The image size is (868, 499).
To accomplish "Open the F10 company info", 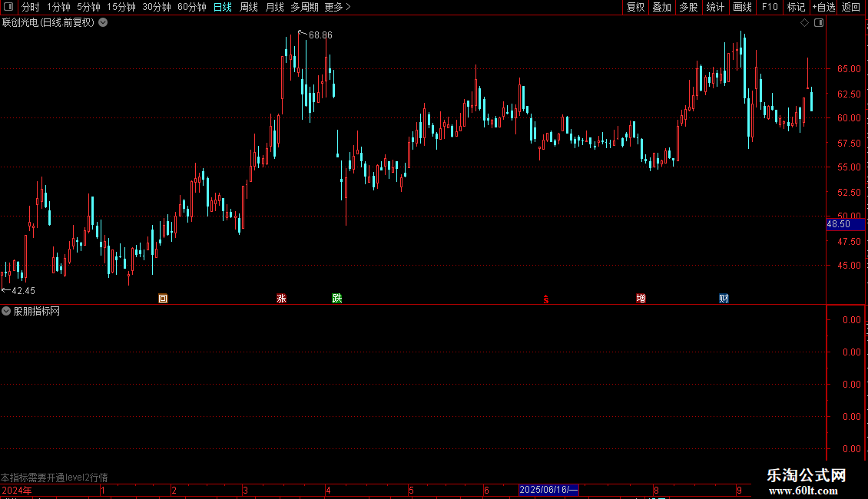I will tap(770, 7).
